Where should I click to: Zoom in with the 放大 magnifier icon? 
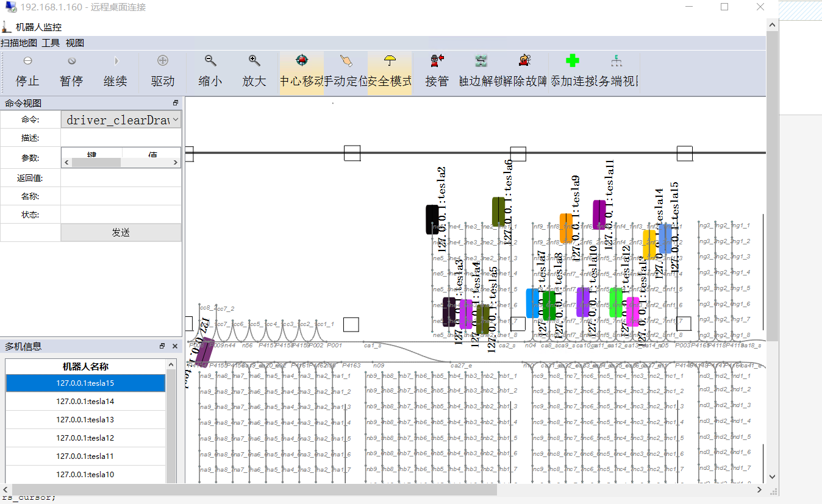click(x=254, y=61)
